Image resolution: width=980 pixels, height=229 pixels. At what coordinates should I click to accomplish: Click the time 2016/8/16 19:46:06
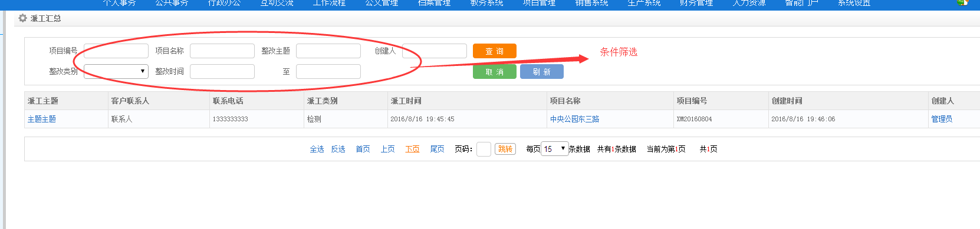click(803, 119)
